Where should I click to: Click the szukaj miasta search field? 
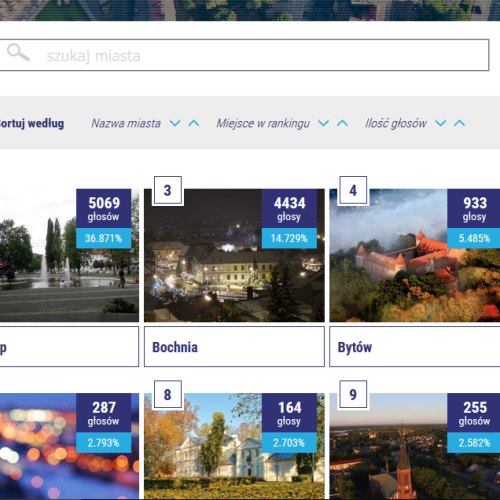(x=244, y=55)
